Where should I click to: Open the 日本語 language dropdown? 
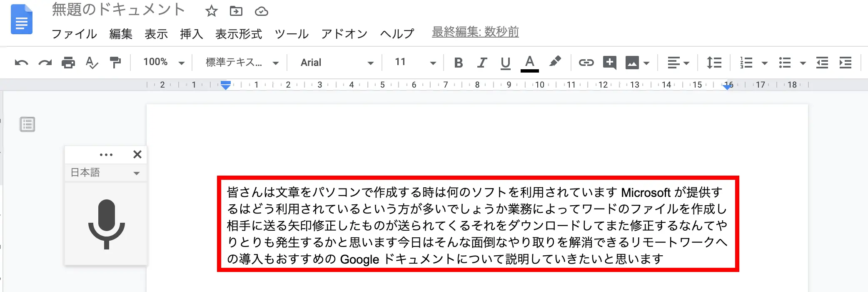tap(106, 173)
